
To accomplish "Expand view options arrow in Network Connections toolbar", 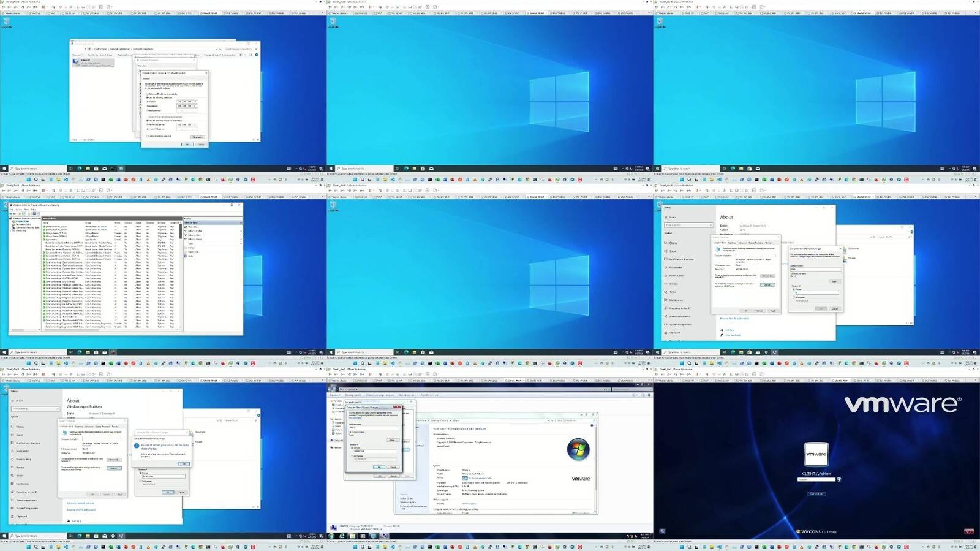I will pyautogui.click(x=246, y=55).
